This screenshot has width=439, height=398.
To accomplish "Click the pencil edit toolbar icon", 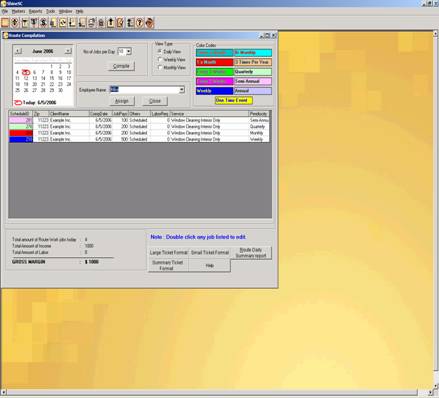I will [x=120, y=23].
